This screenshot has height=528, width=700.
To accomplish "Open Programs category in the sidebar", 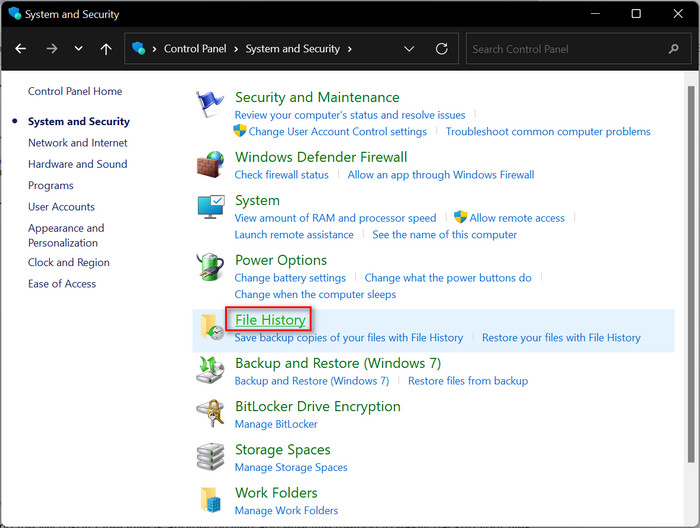I will tap(50, 186).
